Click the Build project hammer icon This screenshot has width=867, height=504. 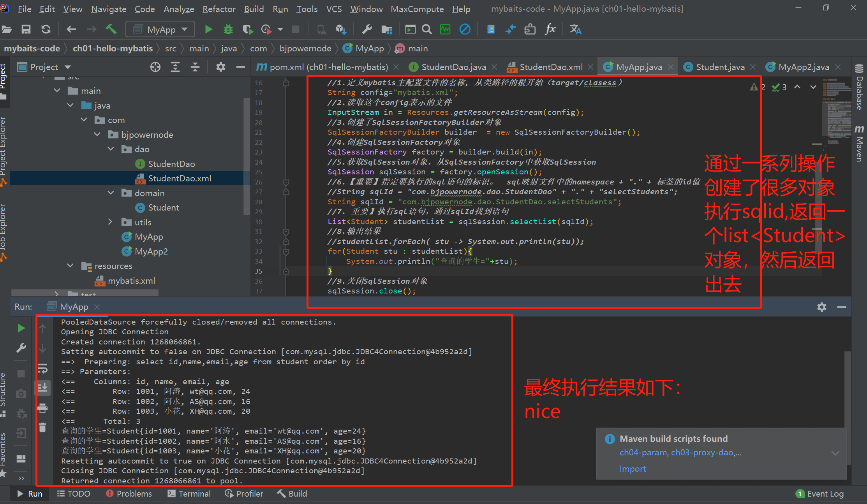point(111,29)
